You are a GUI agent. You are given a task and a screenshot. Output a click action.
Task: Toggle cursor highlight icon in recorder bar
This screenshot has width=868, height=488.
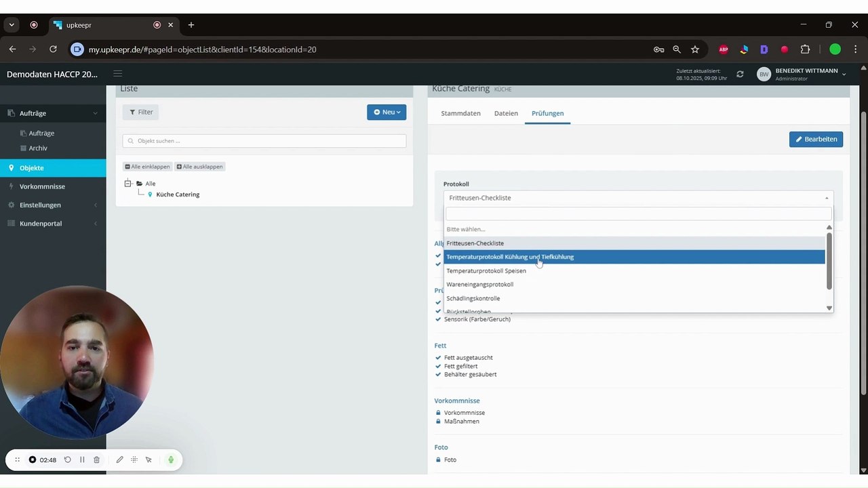(149, 460)
